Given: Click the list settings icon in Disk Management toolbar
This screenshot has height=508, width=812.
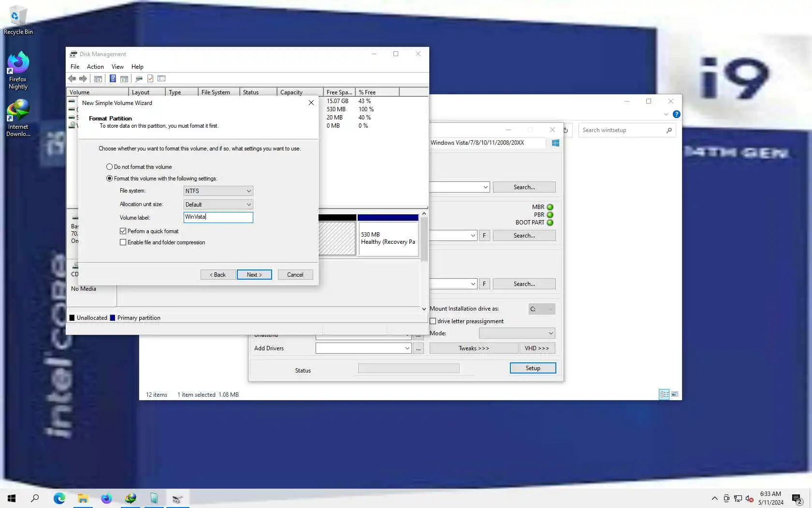Looking at the screenshot, I should coord(161,78).
